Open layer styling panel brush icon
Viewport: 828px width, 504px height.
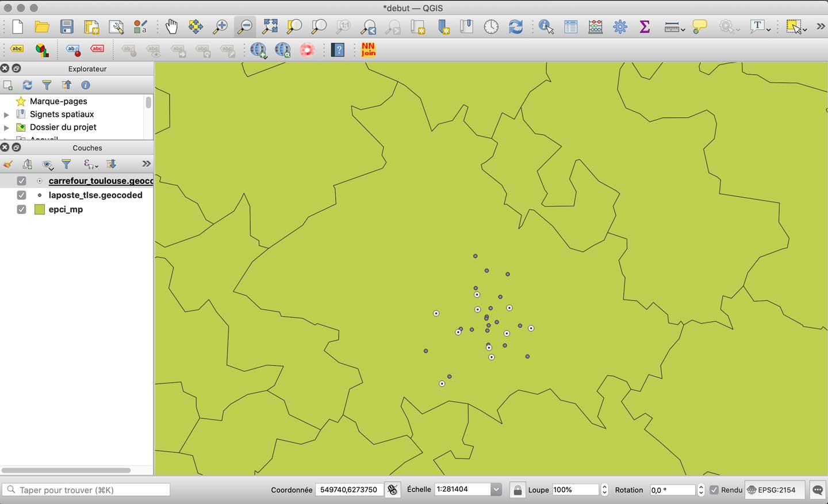point(8,164)
